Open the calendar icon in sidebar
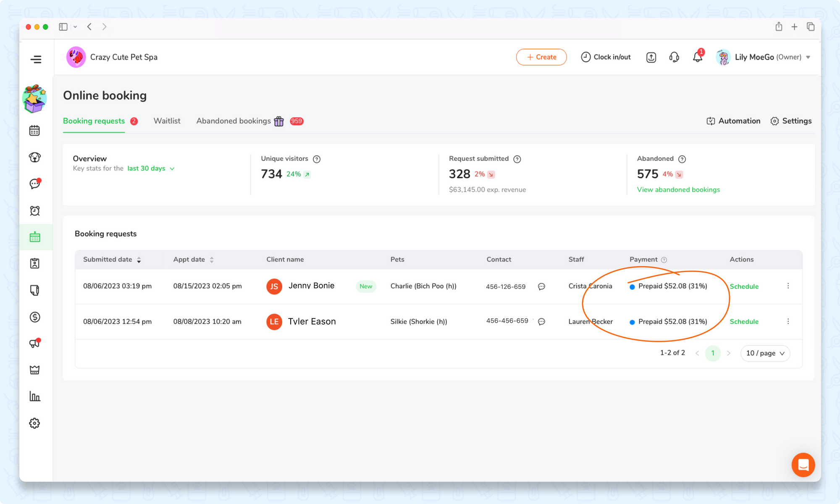The height and width of the screenshot is (504, 840). point(34,131)
